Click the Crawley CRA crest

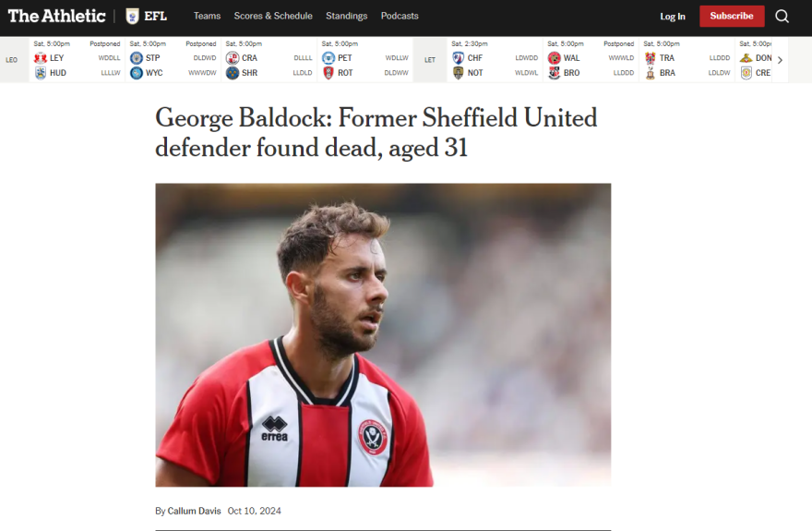point(232,58)
